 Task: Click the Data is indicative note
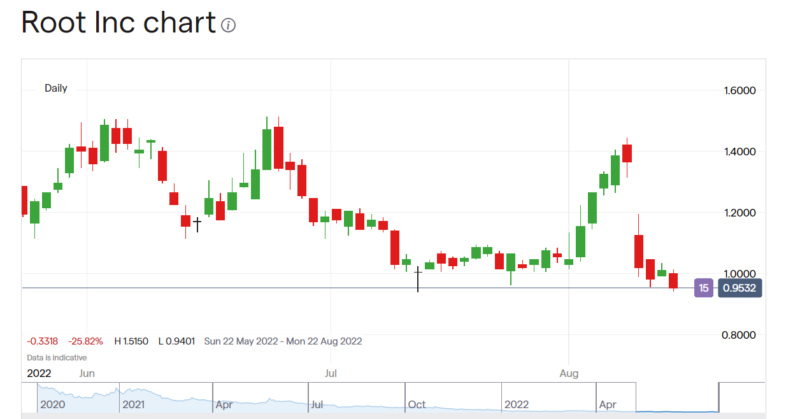(x=57, y=358)
